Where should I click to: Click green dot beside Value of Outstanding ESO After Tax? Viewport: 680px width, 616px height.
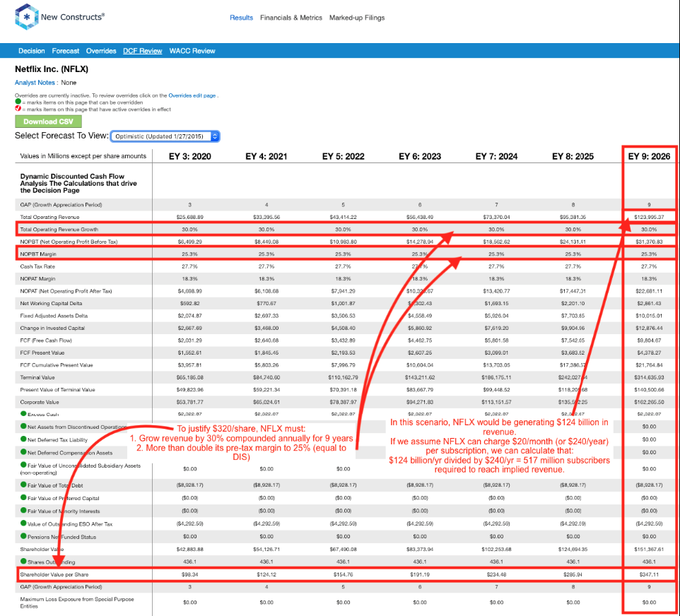point(23,523)
